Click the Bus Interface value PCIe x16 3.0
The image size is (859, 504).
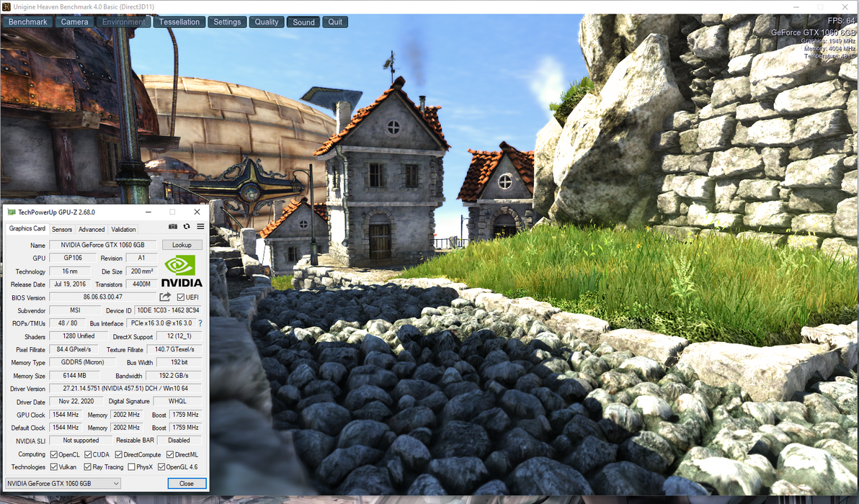(161, 323)
